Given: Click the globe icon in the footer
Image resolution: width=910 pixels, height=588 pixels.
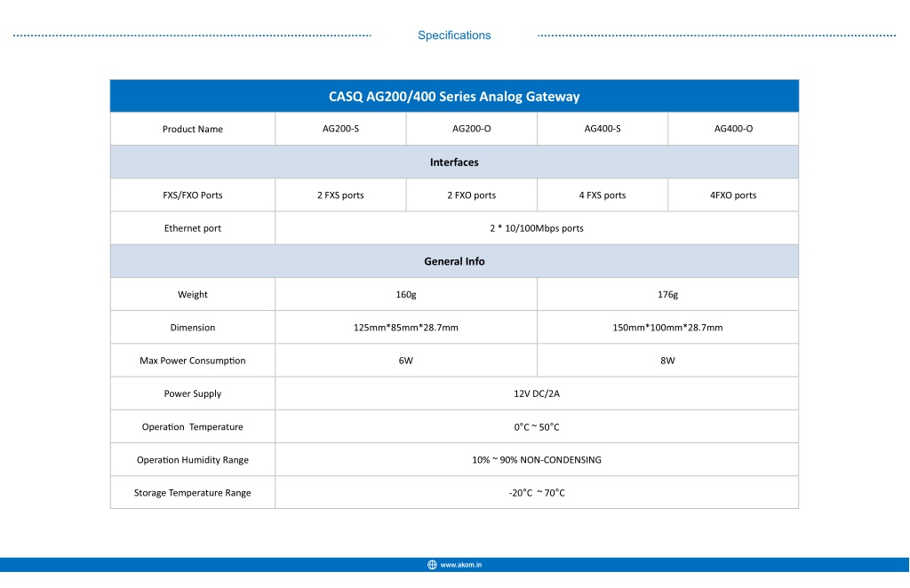Looking at the screenshot, I should point(432,565).
